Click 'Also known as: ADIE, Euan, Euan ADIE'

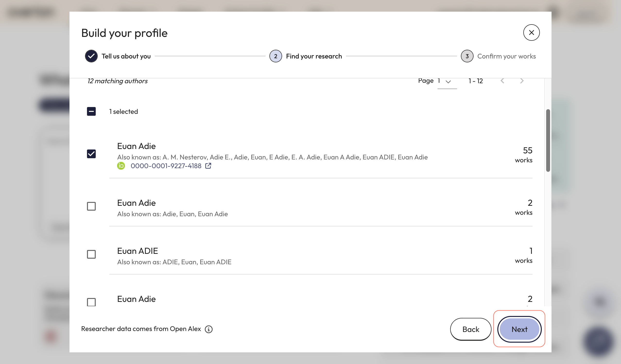pos(174,262)
